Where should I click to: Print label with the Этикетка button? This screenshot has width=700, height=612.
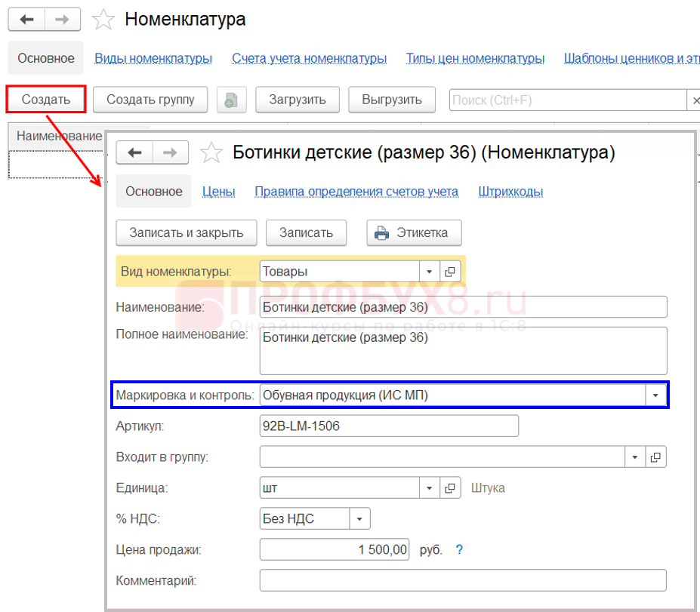[x=414, y=232]
